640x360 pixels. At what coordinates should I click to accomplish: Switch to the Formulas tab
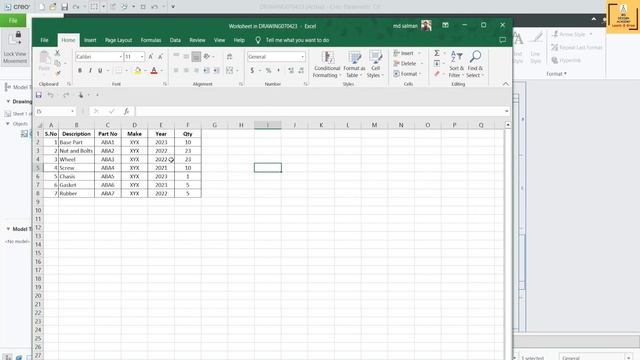[x=151, y=40]
